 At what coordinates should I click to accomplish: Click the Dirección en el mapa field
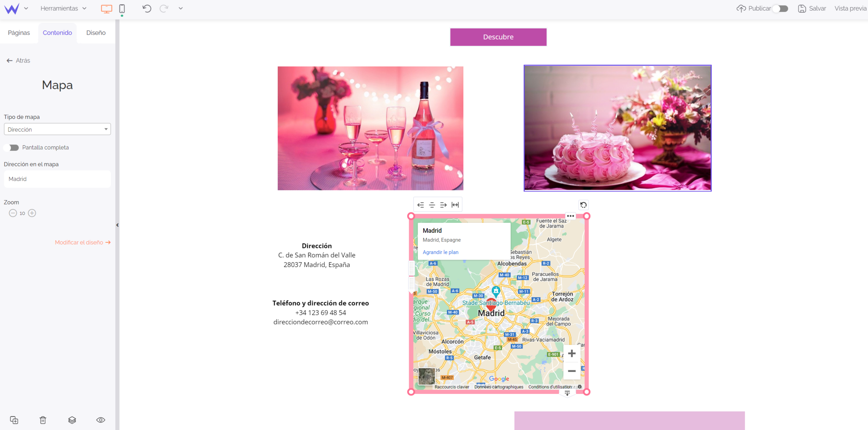(57, 179)
